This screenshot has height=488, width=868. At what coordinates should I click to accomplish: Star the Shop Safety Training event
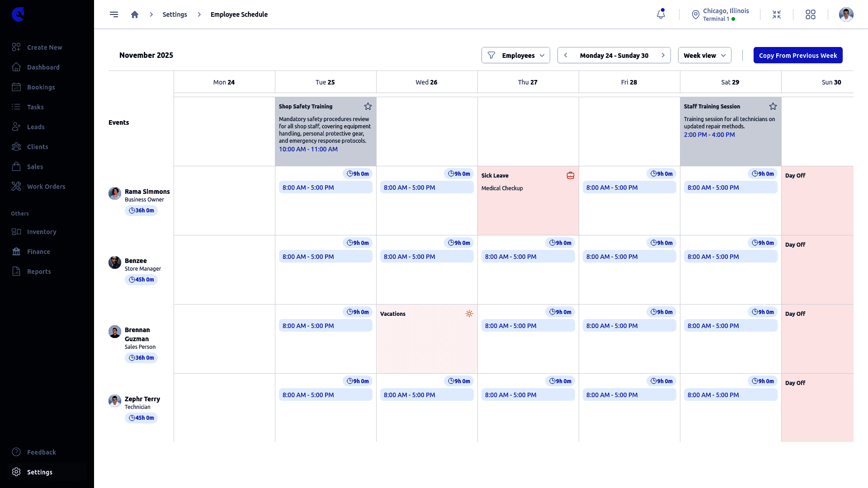point(368,106)
